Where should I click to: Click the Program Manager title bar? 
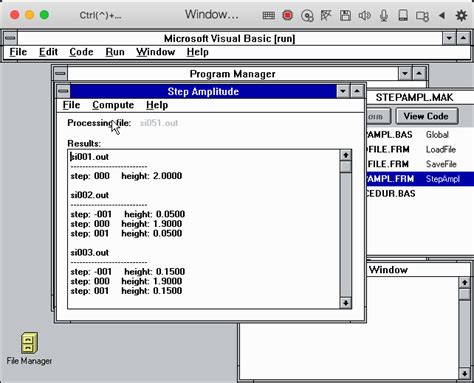coord(233,74)
